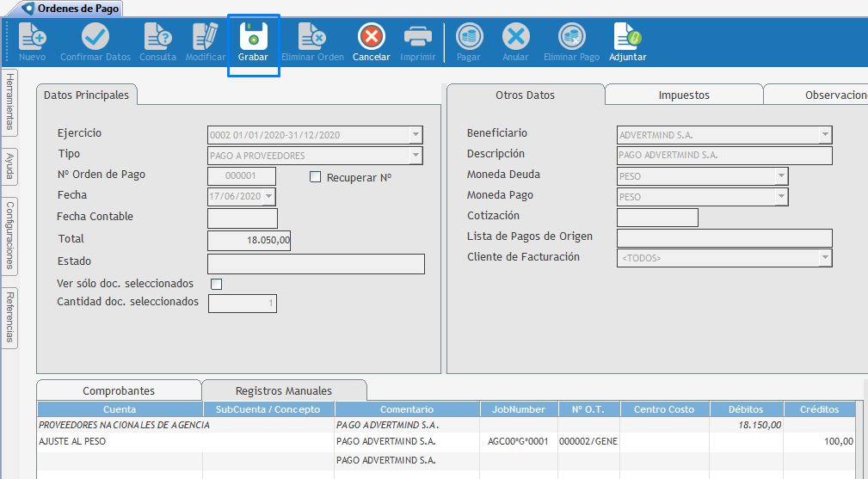Image resolution: width=868 pixels, height=479 pixels.
Task: Open the Herramientas side panel
Action: 9,101
